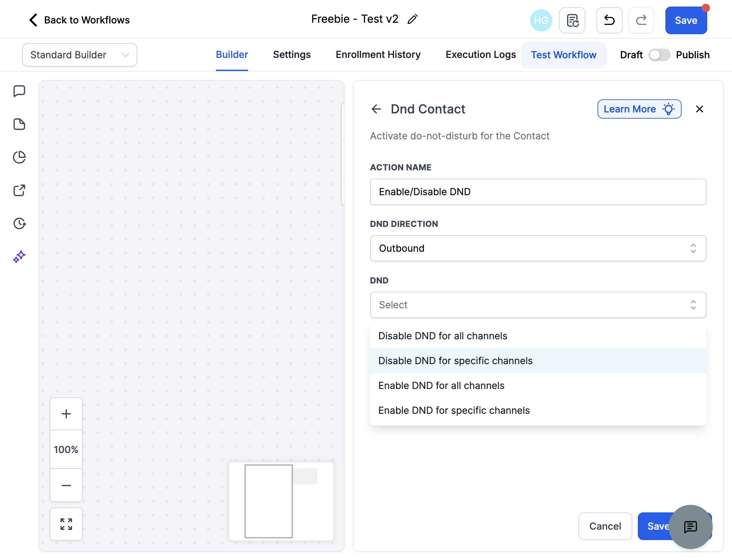Click the external link sidebar icon

[19, 190]
